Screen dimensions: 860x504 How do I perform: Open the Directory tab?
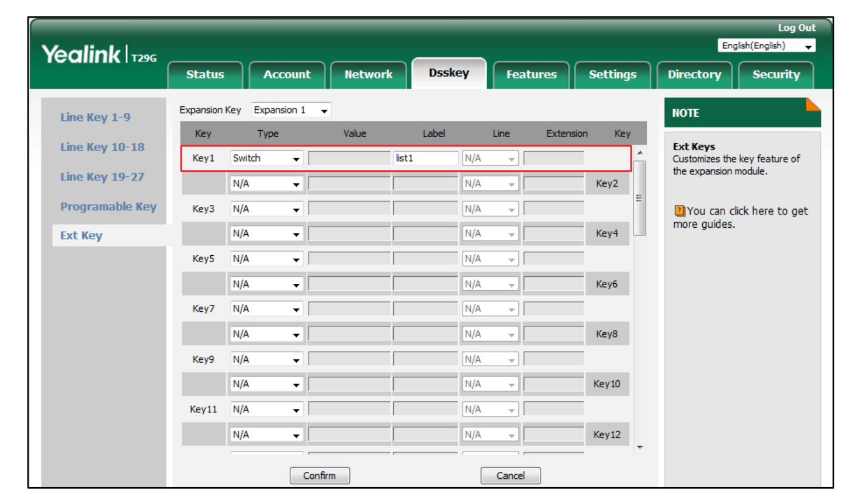click(694, 75)
